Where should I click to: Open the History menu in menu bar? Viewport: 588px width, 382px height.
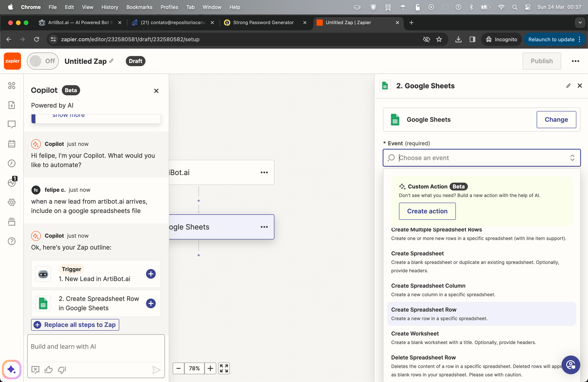(x=110, y=7)
